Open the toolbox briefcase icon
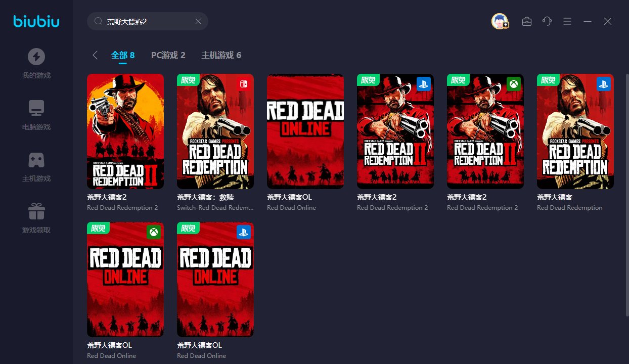Screen dimensions: 629x364 [526, 21]
